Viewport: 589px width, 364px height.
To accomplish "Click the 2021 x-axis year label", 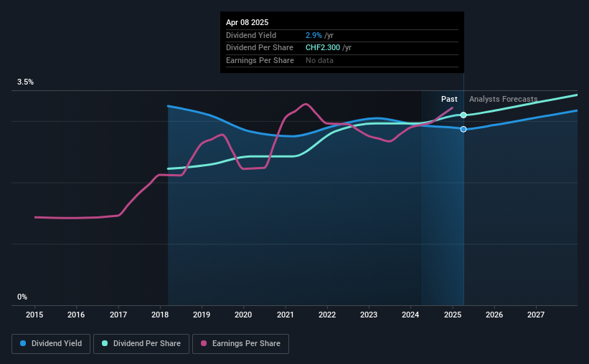I will [285, 315].
